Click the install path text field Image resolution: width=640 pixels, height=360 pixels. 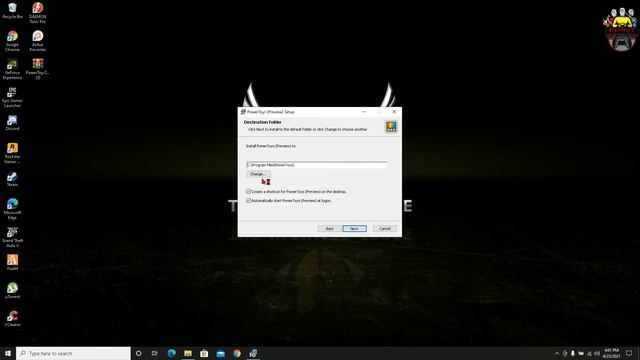tap(317, 165)
